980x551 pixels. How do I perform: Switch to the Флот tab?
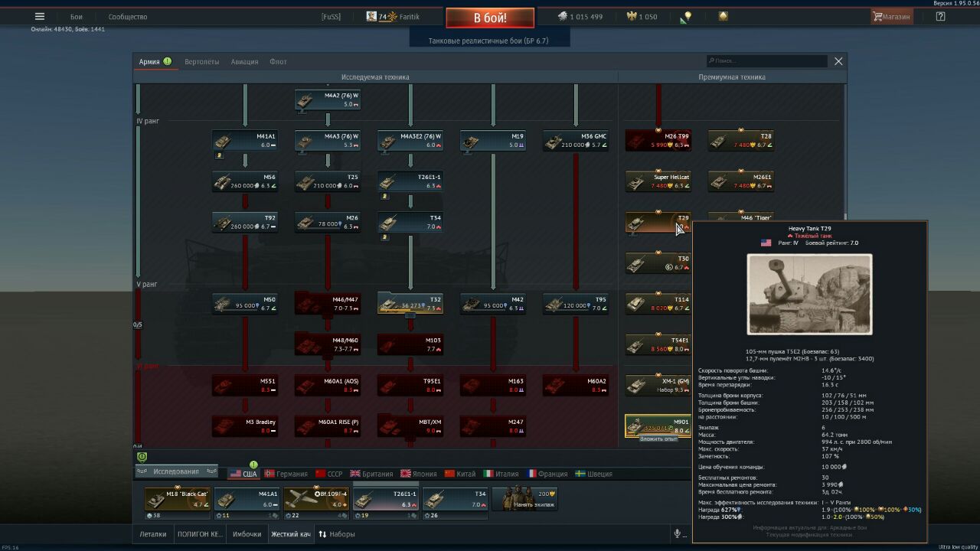(x=278, y=62)
